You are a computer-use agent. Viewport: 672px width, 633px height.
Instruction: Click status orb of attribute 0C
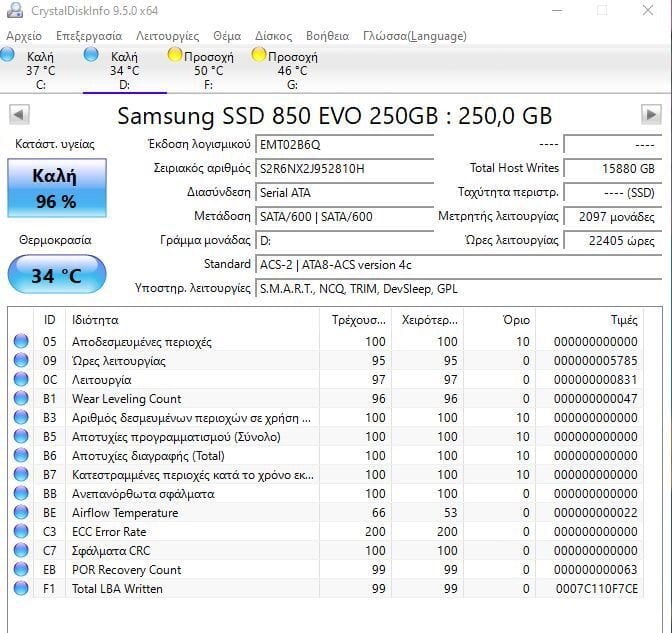click(21, 379)
